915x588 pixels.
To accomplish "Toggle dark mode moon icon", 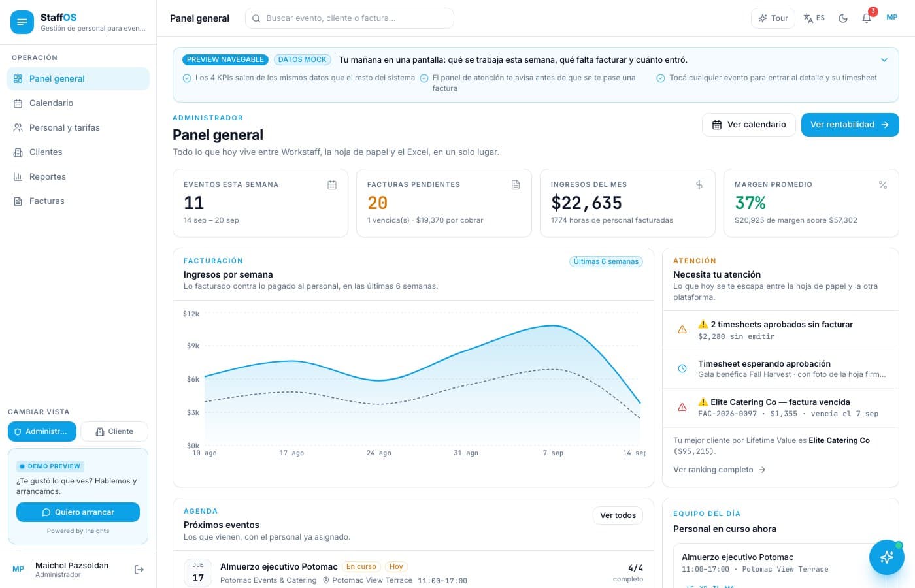I will 843,18.
